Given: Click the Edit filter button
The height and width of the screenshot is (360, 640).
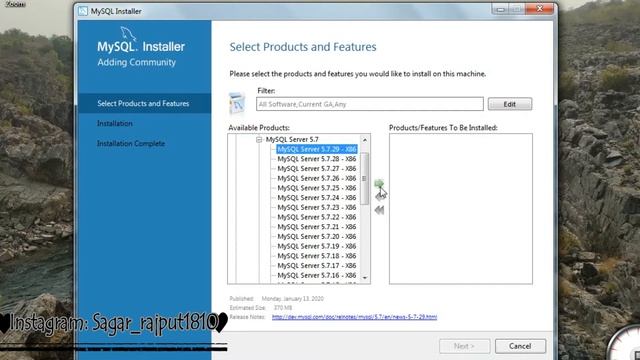Looking at the screenshot, I should click(510, 104).
